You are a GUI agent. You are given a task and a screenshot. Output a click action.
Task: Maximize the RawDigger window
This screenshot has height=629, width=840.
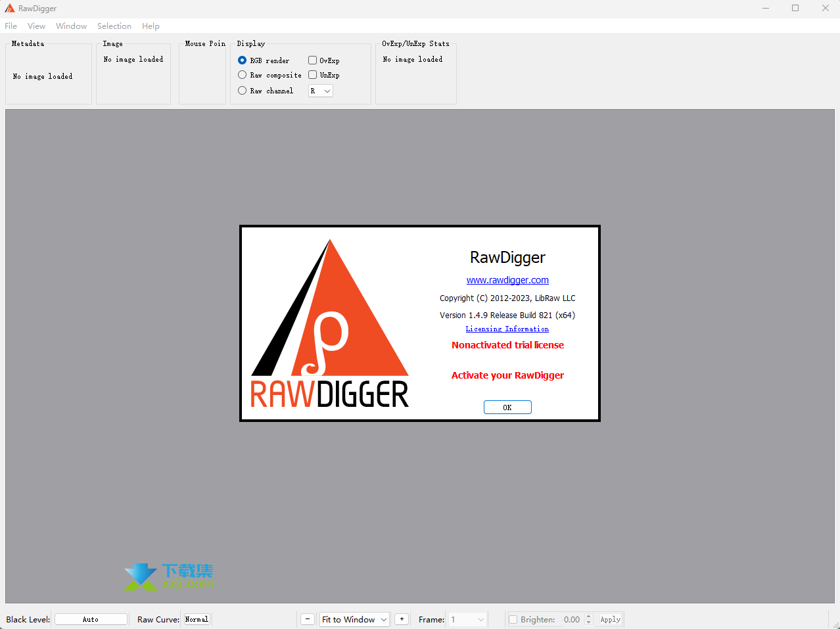(x=795, y=9)
